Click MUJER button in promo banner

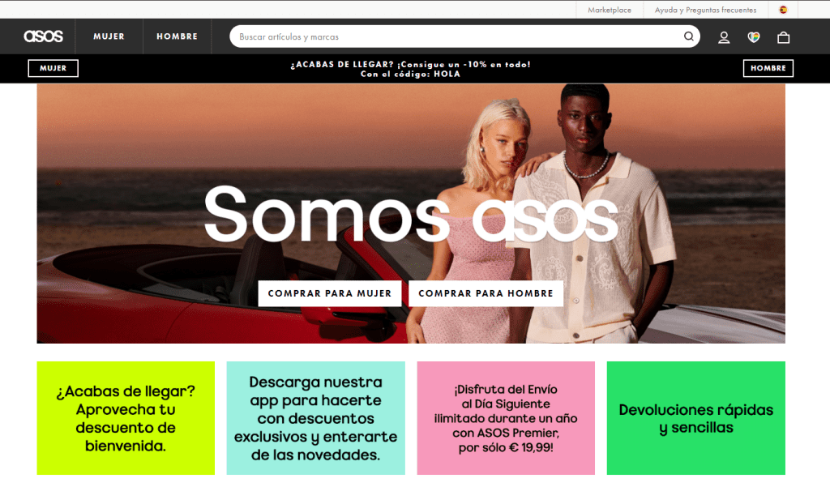coord(53,68)
